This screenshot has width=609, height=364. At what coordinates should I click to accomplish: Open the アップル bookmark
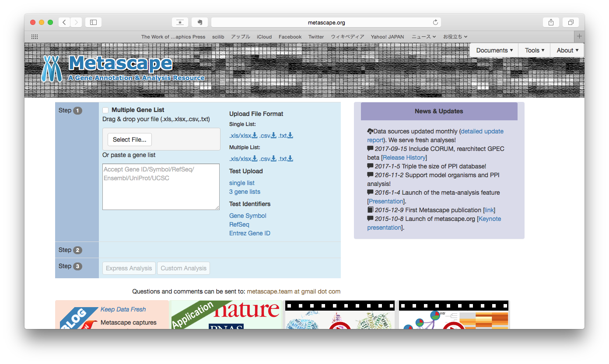pyautogui.click(x=241, y=37)
